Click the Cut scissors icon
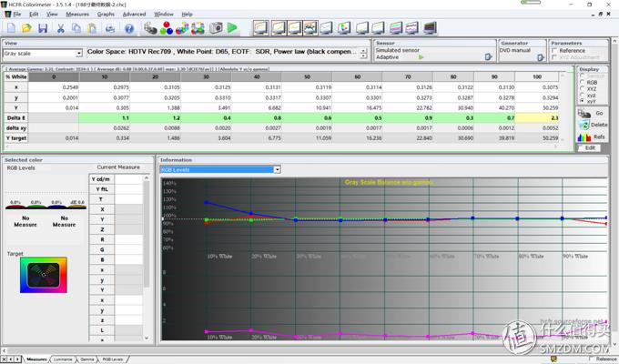 click(x=60, y=28)
